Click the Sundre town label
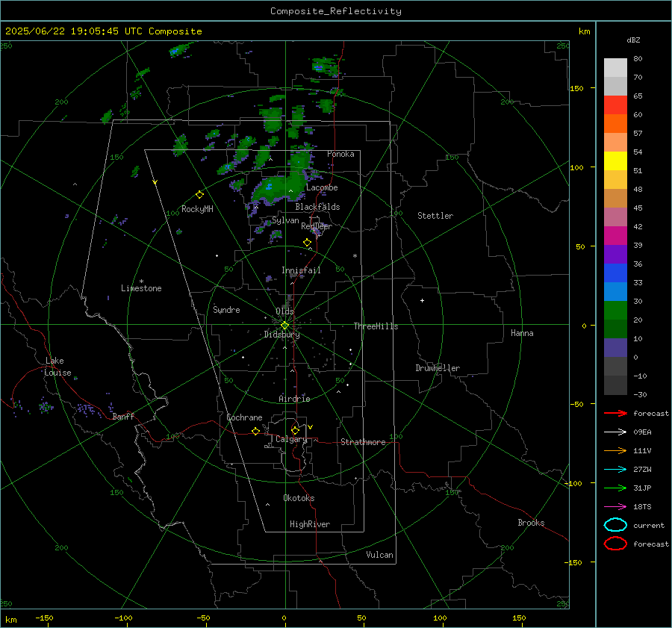 click(x=226, y=310)
